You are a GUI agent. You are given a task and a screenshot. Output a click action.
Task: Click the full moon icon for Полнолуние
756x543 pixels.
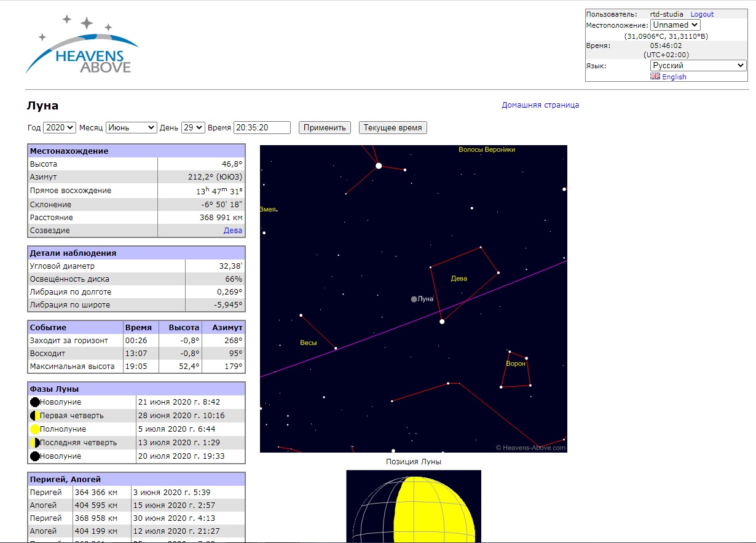pyautogui.click(x=35, y=429)
